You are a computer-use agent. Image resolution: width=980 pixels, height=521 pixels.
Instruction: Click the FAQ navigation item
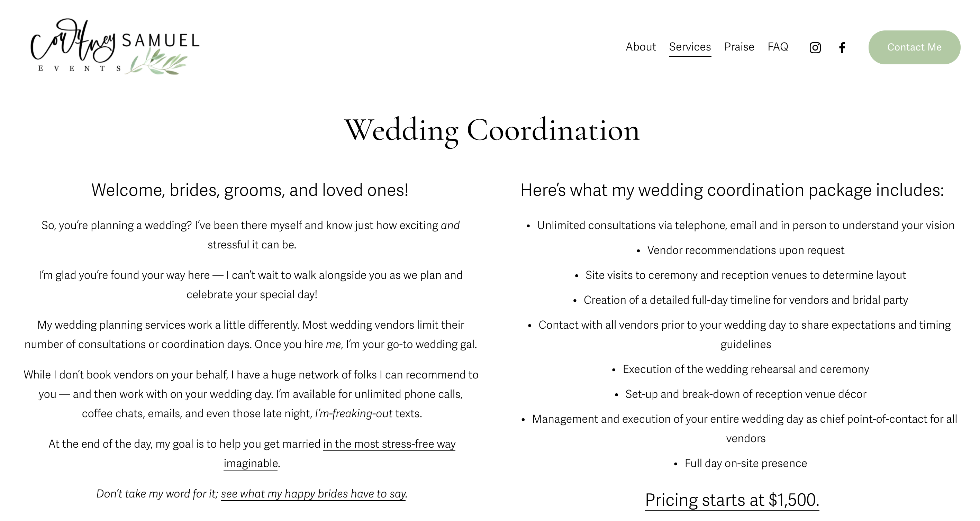(x=778, y=46)
